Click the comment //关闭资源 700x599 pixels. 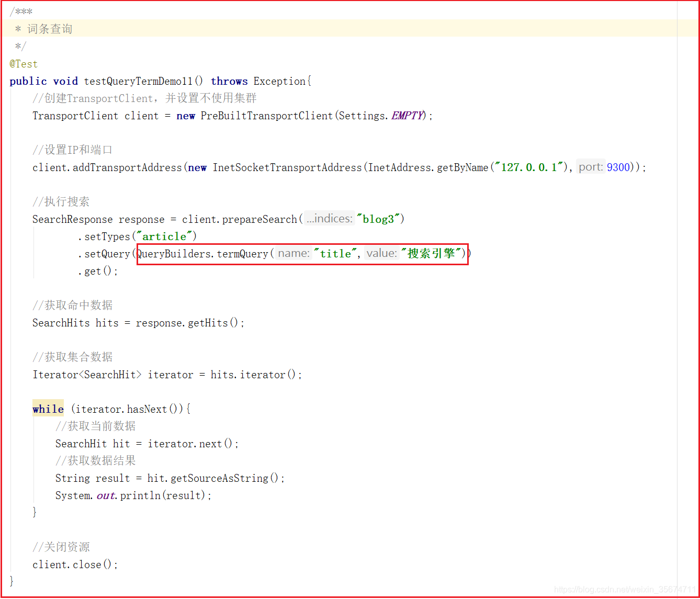61,547
